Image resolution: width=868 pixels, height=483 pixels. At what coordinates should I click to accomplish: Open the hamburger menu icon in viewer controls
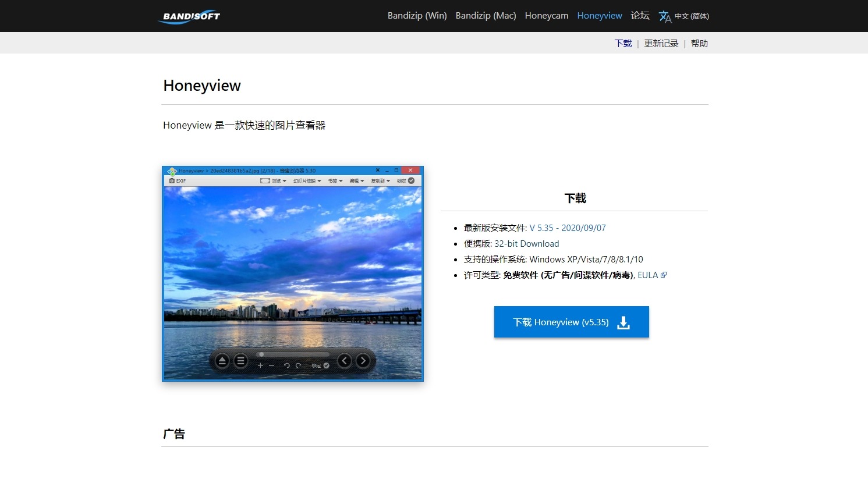pyautogui.click(x=240, y=361)
